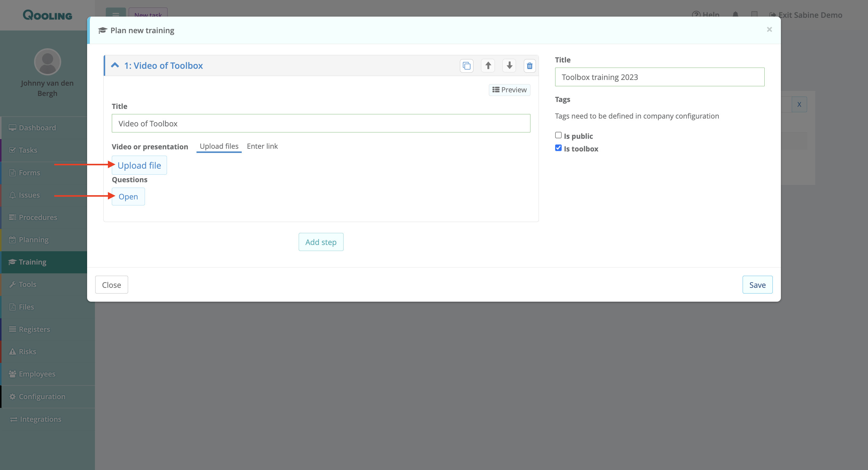Viewport: 868px width, 470px height.
Task: Enable the Is public checkbox
Action: [x=558, y=135]
